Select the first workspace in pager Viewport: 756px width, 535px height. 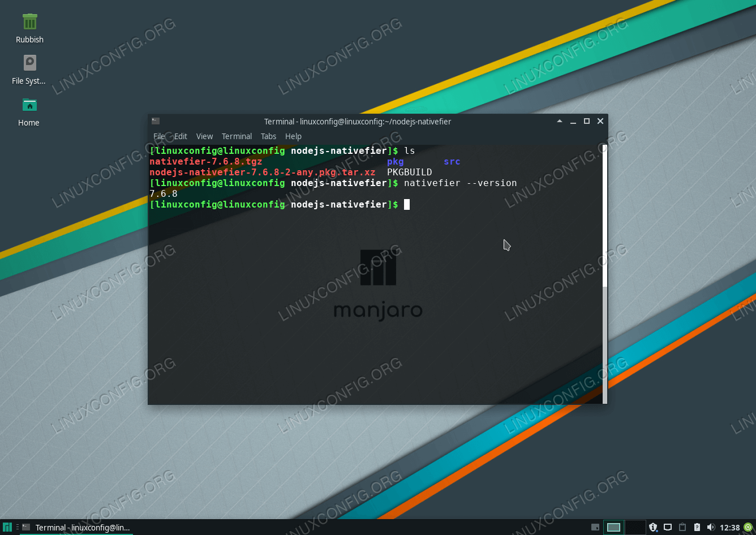click(x=613, y=527)
